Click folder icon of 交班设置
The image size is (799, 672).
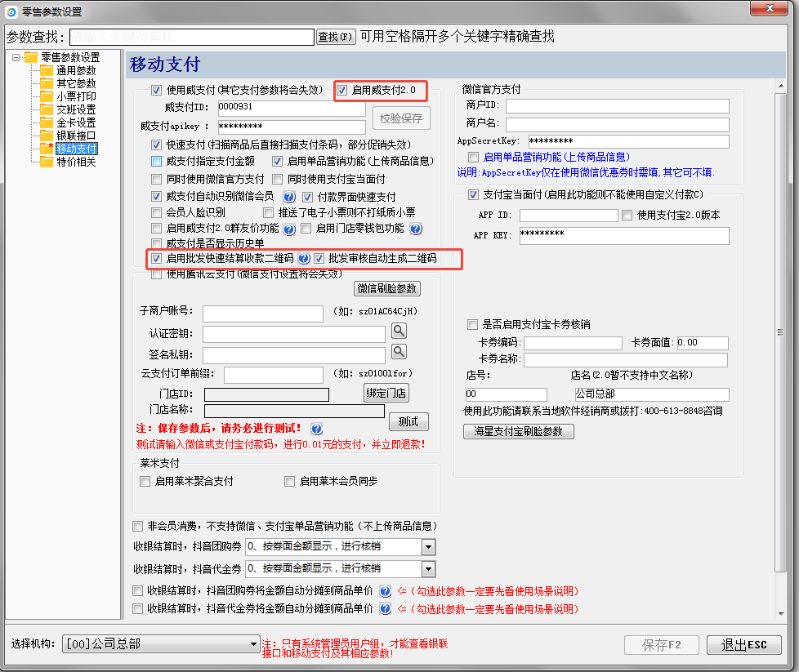47,109
